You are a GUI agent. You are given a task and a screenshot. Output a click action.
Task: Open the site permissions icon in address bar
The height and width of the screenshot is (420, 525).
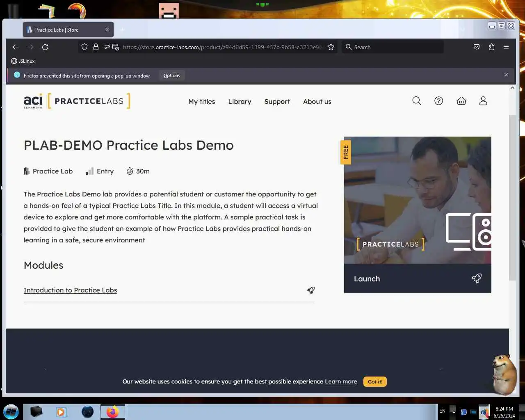click(107, 47)
